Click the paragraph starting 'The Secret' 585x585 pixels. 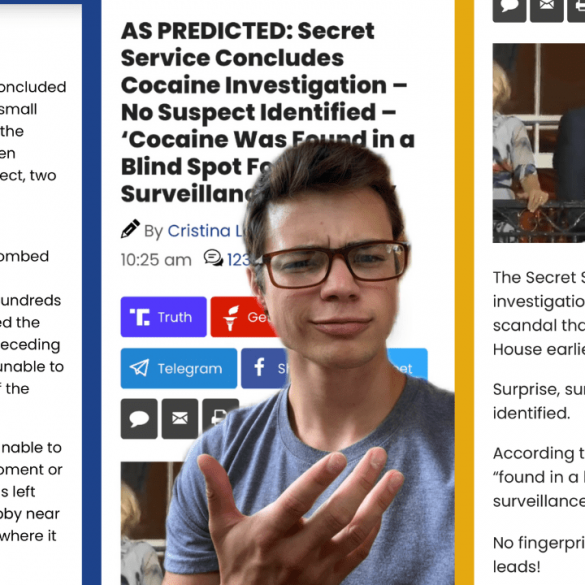coord(539,314)
